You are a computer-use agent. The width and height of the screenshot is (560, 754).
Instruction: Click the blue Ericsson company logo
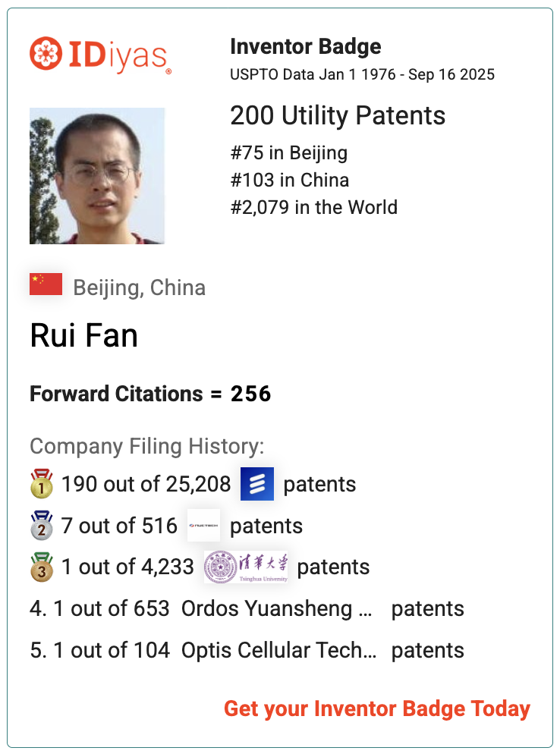257,484
